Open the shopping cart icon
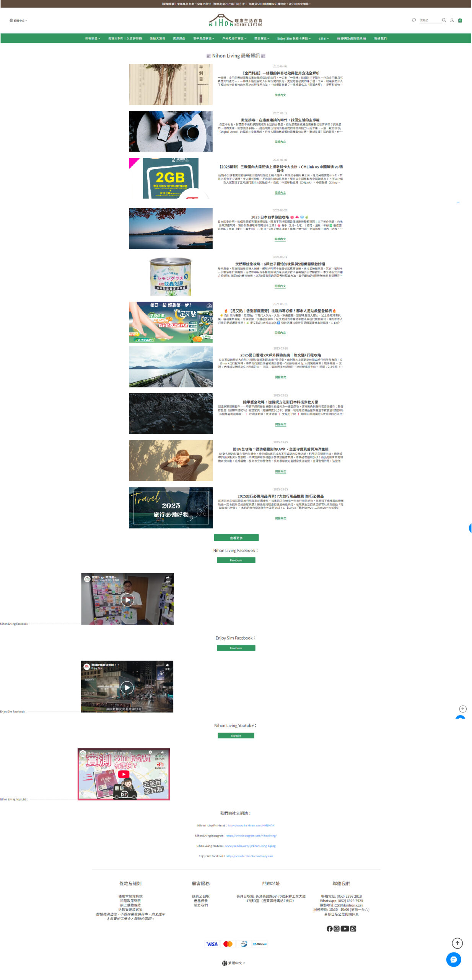 [x=460, y=21]
